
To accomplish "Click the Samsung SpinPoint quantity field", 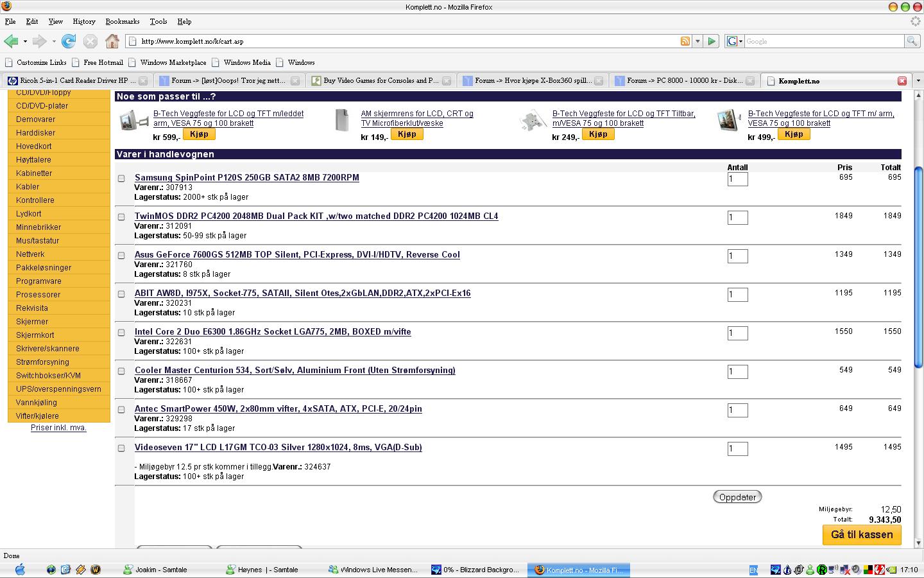I will tap(737, 179).
